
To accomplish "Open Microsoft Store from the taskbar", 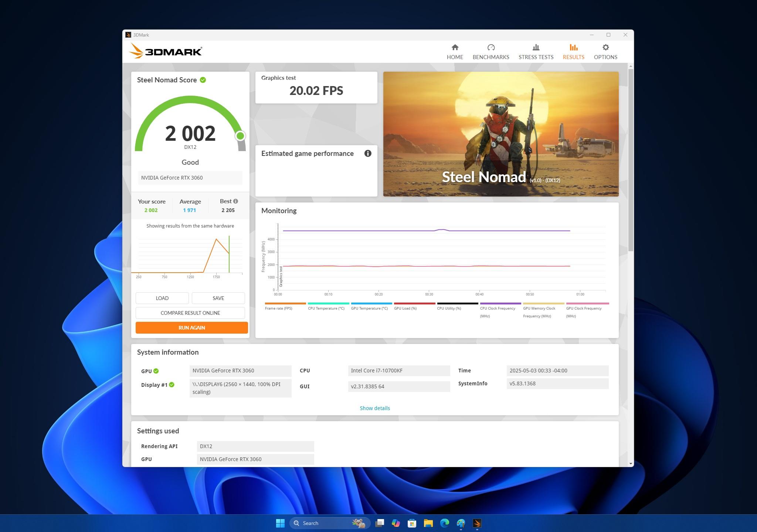I will coord(412,523).
